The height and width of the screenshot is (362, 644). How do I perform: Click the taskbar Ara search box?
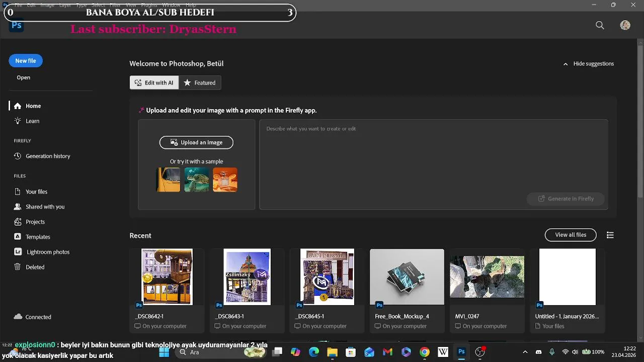pyautogui.click(x=220, y=352)
